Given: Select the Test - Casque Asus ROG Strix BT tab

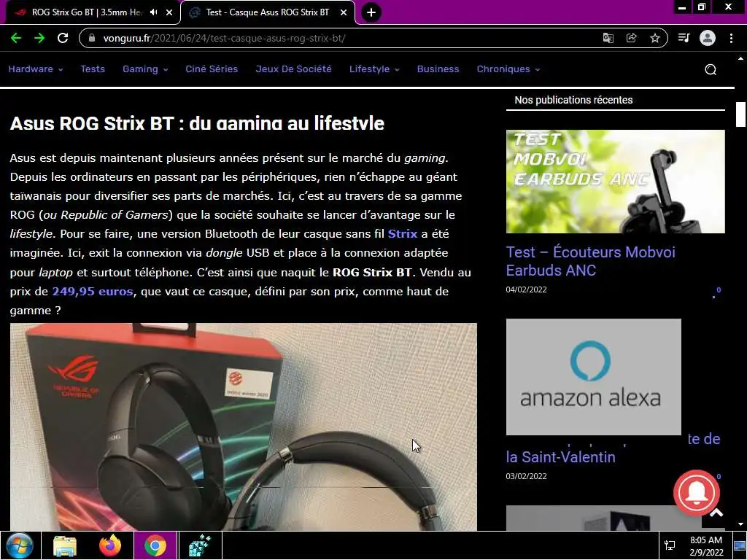Looking at the screenshot, I should click(x=268, y=12).
